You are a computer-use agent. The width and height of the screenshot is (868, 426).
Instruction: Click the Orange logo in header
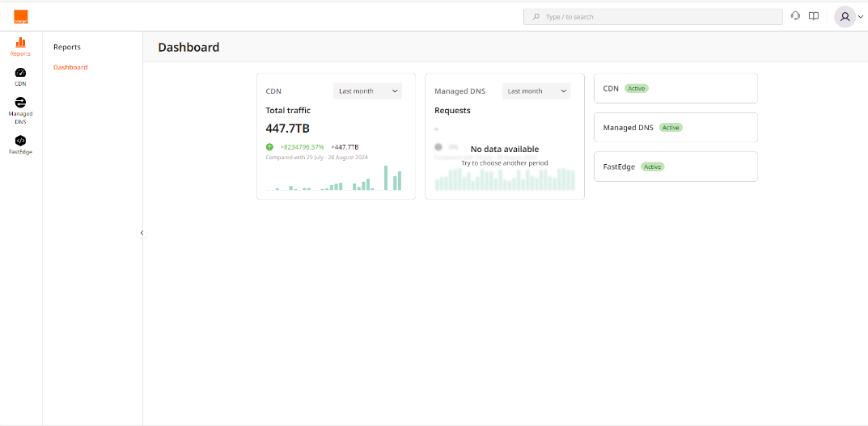point(20,16)
